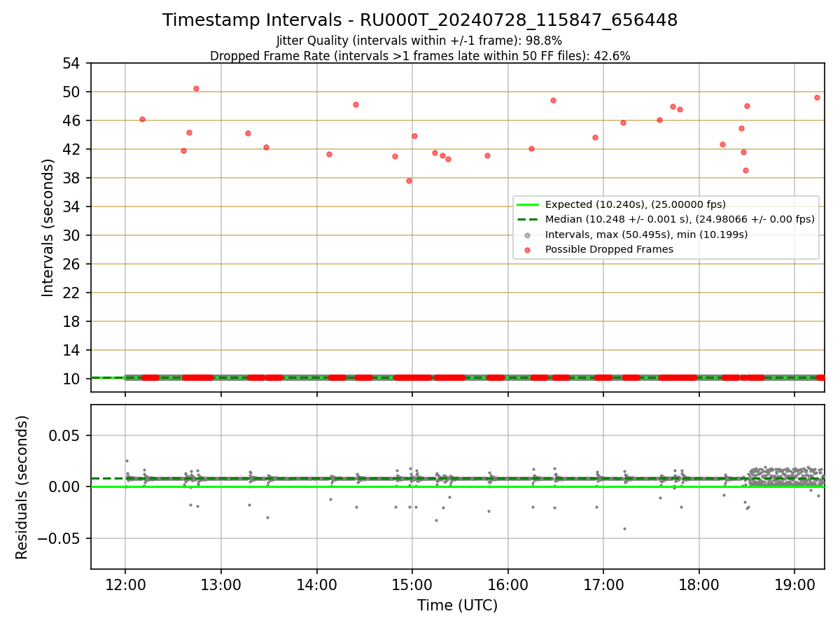Image resolution: width=840 pixels, height=630 pixels.
Task: Select the "Dropped Frame Rate" 42.6% subtitle line
Action: pyautogui.click(x=420, y=56)
